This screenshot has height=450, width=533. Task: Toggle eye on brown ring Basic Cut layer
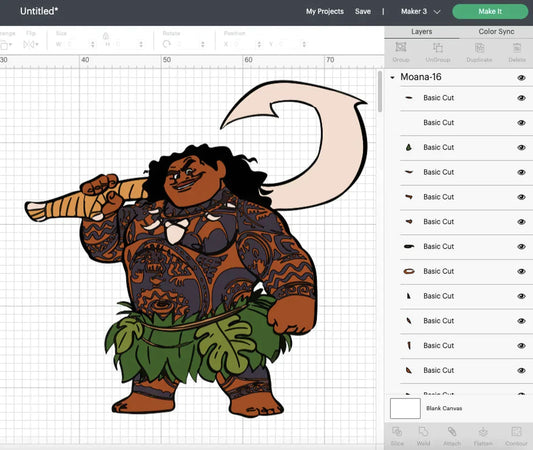(521, 271)
